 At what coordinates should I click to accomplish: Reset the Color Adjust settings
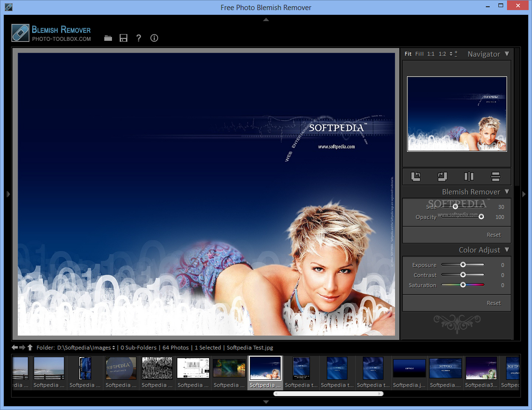pos(494,303)
